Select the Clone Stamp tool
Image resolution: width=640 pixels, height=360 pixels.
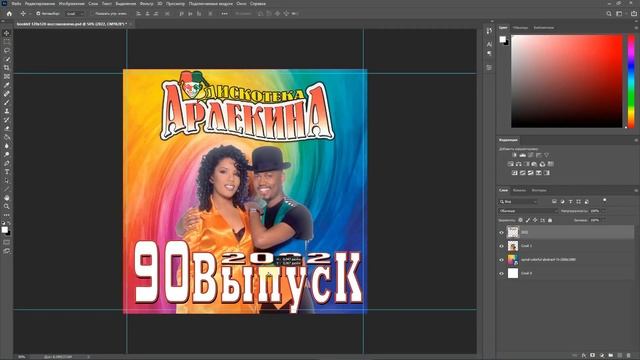(7, 111)
